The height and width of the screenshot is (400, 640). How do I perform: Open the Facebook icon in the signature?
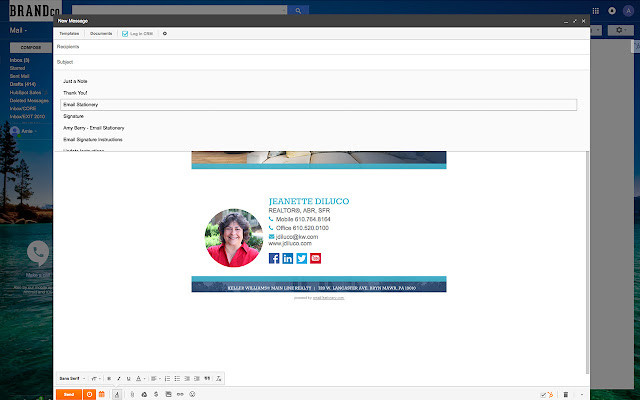[x=274, y=258]
